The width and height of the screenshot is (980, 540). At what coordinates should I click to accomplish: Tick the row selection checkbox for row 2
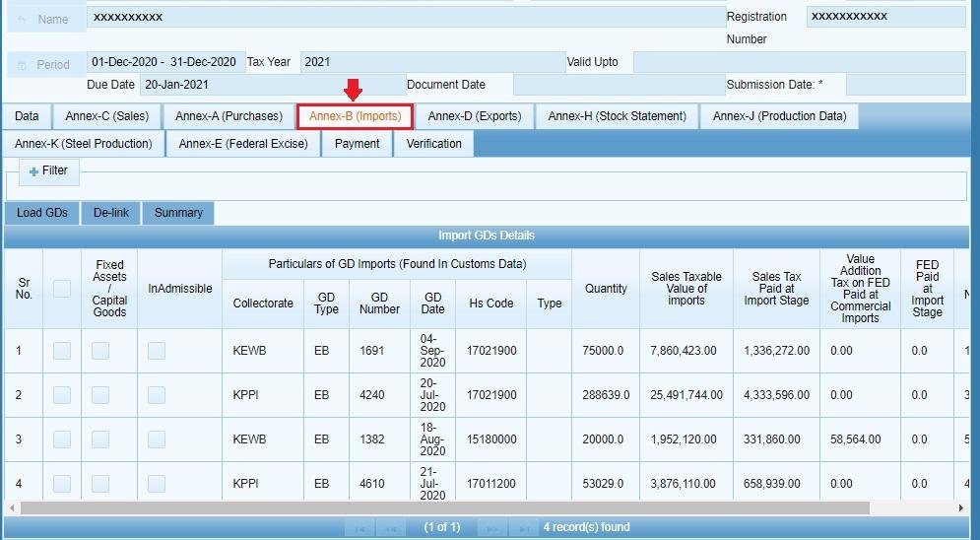(x=62, y=395)
